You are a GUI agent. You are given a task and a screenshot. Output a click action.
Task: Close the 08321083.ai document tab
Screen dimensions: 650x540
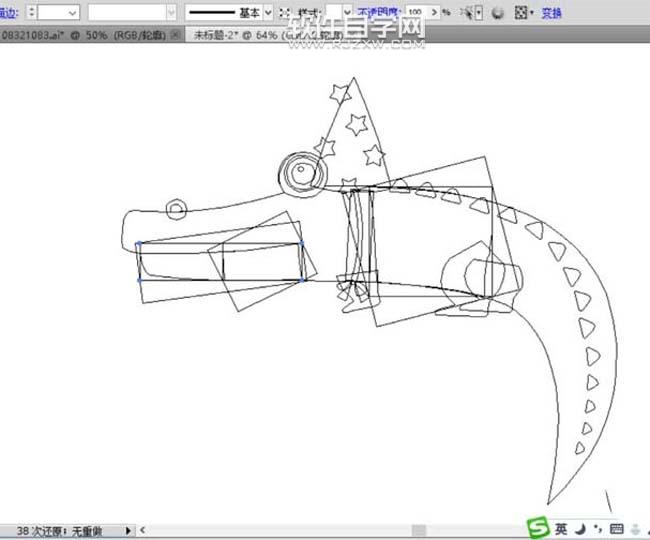coord(177,34)
